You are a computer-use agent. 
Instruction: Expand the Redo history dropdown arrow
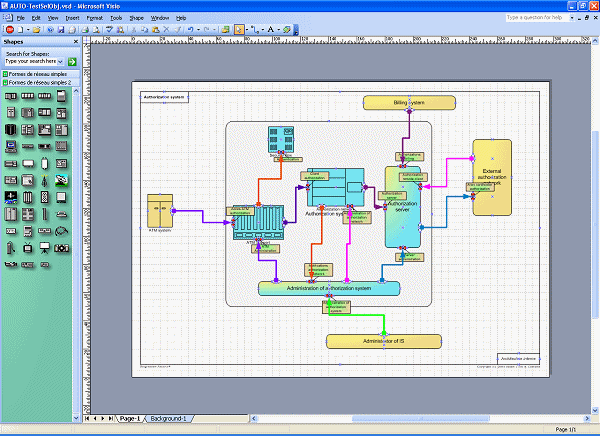click(214, 29)
